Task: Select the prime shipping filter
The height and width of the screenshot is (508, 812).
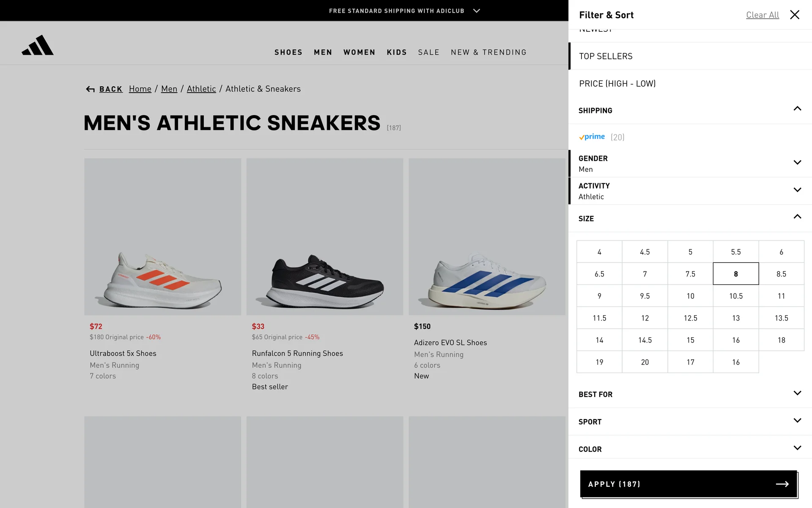Action: coord(592,137)
